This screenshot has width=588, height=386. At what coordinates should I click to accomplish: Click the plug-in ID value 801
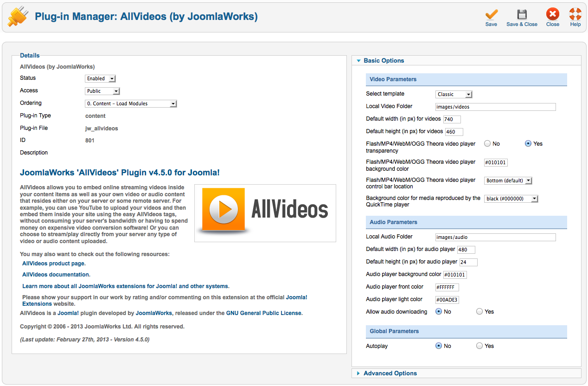[90, 141]
